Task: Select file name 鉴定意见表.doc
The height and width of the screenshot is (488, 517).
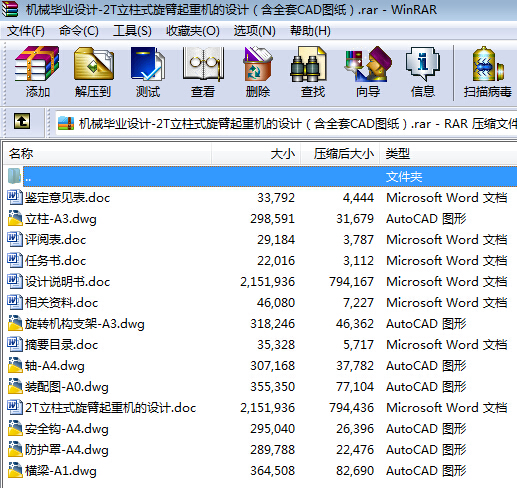Action: tap(68, 198)
